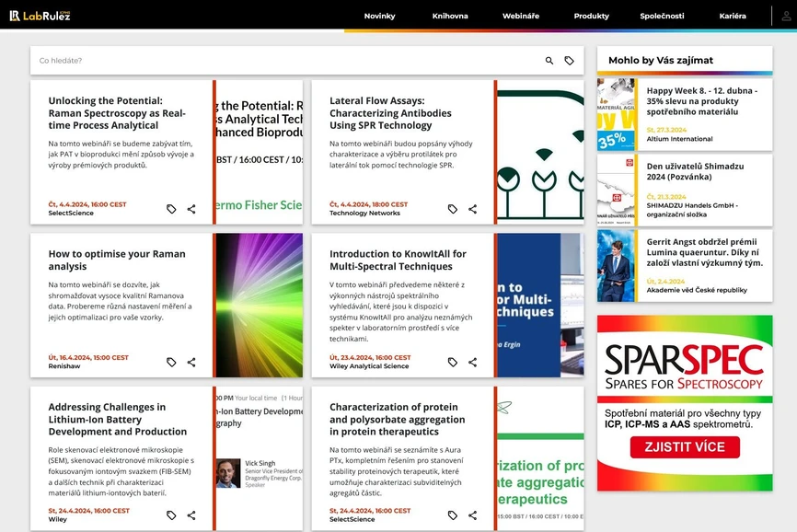This screenshot has width=797, height=532.
Task: Share the protein therapeutics webinar
Action: 473,515
